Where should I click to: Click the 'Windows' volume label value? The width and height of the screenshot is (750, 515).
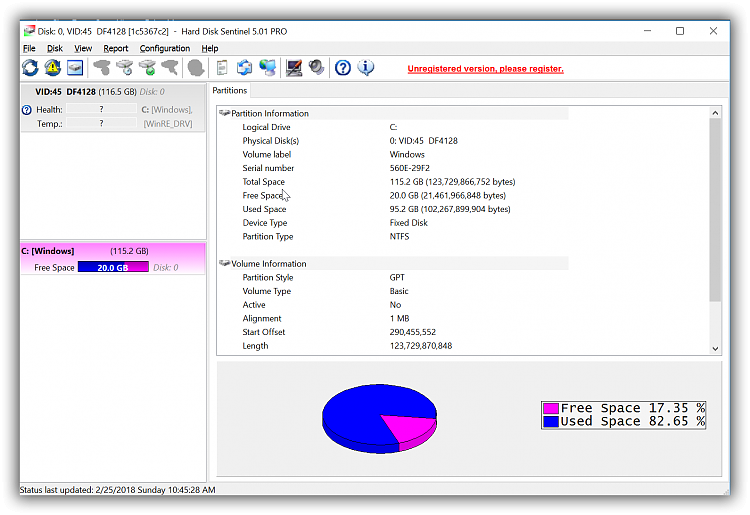(x=407, y=154)
